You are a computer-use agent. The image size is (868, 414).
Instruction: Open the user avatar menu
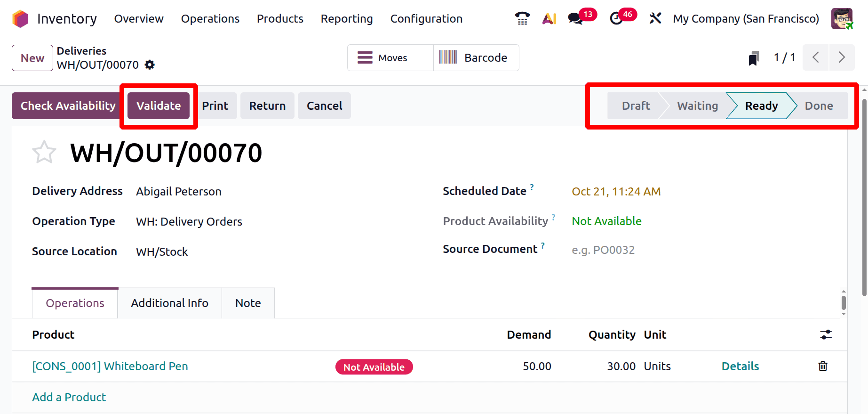842,19
